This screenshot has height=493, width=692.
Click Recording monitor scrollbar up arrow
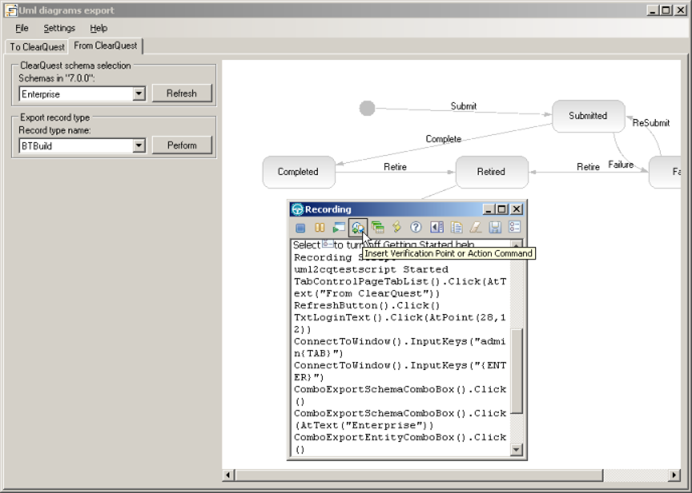[x=516, y=244]
